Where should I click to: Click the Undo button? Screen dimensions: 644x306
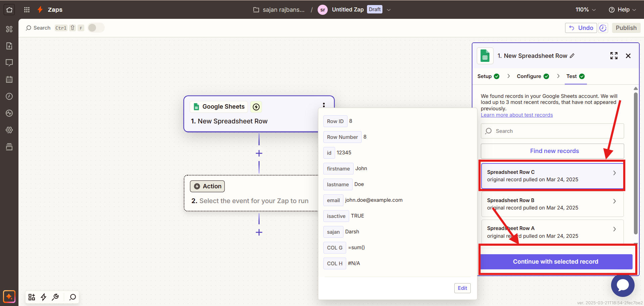tap(581, 28)
